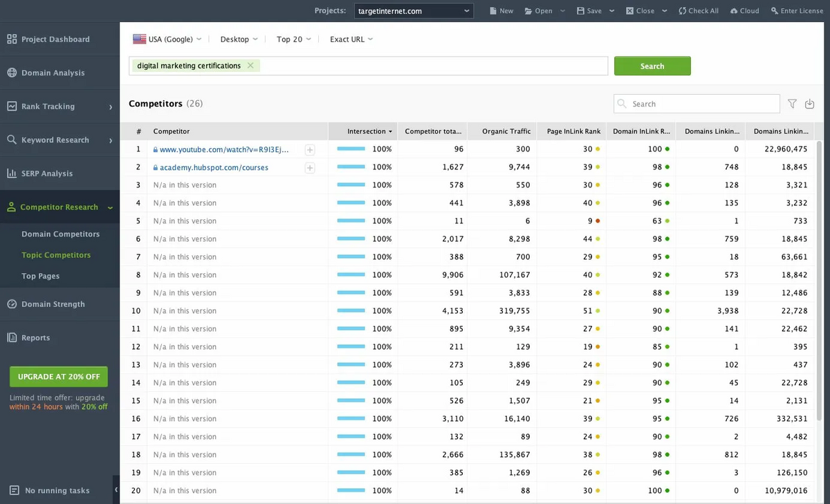
Task: Open the targetinternet.com project dropdown
Action: (414, 11)
